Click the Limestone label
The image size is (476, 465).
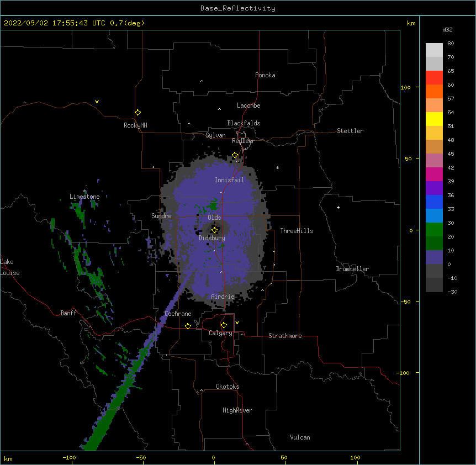[84, 197]
